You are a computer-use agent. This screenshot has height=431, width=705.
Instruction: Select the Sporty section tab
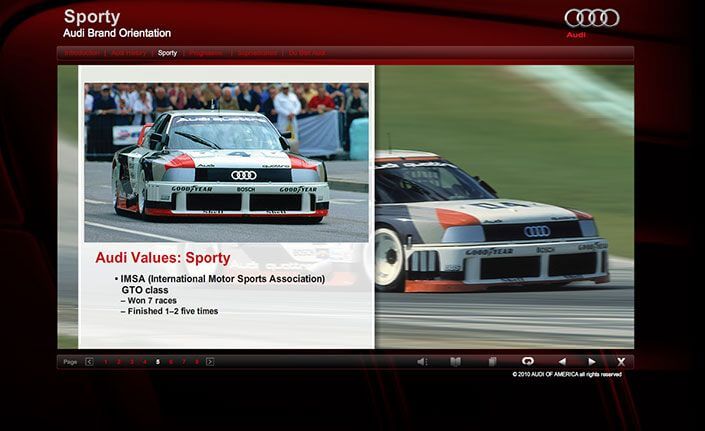click(x=167, y=53)
